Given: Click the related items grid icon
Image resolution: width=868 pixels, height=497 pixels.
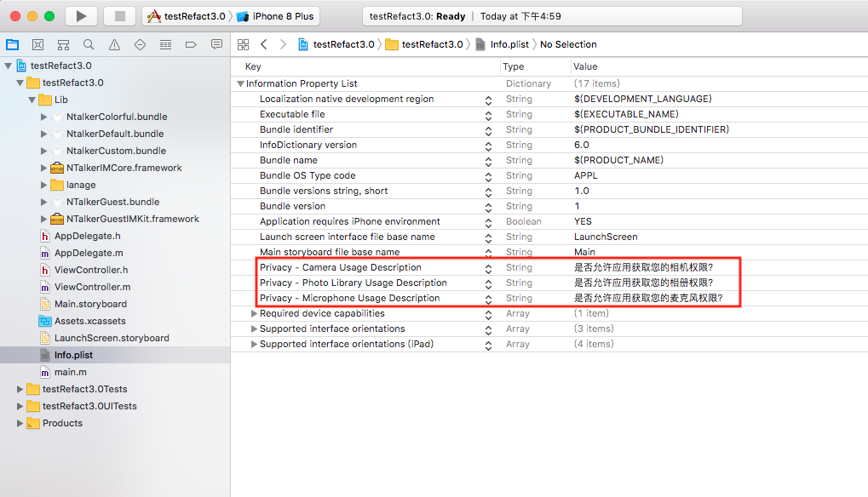Looking at the screenshot, I should point(243,44).
